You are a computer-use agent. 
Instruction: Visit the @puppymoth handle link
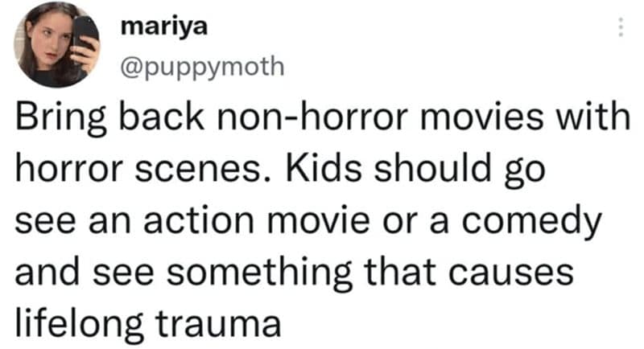coord(202,67)
